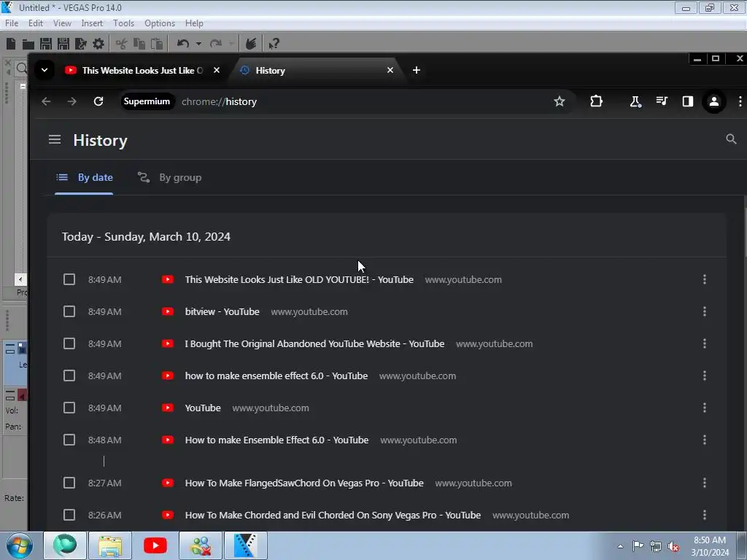Open the VEGAS File menu
The height and width of the screenshot is (560, 747).
12,23
